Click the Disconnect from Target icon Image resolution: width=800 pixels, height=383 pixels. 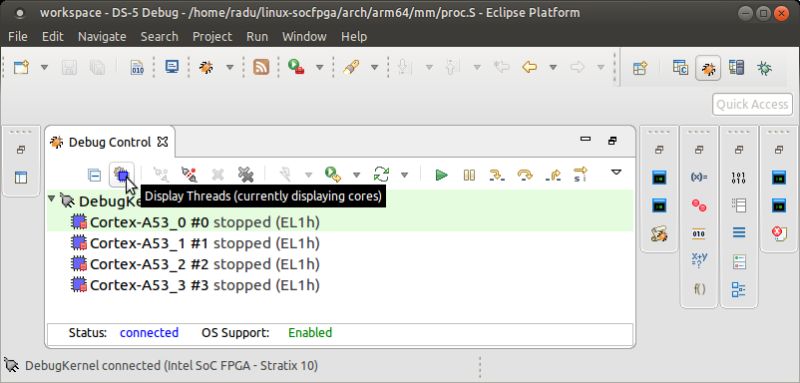[x=189, y=175]
